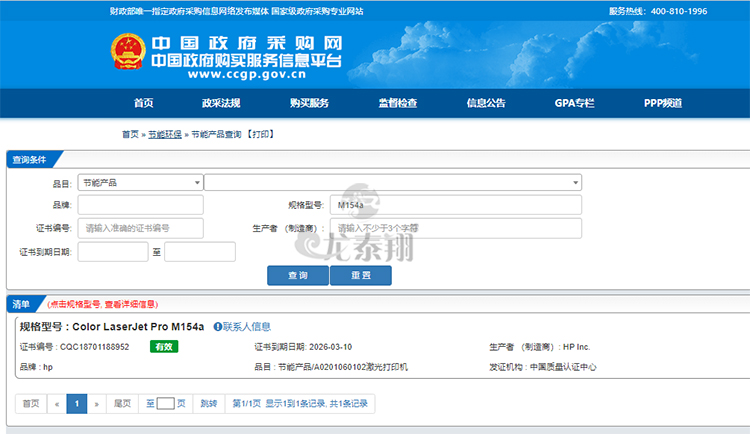This screenshot has width=750, height=434.
Task: Open the 政采法规 navigation menu item
Action: (x=221, y=103)
